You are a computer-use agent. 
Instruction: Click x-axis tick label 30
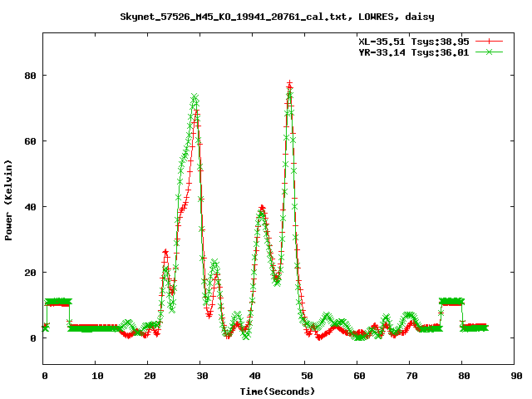point(202,376)
